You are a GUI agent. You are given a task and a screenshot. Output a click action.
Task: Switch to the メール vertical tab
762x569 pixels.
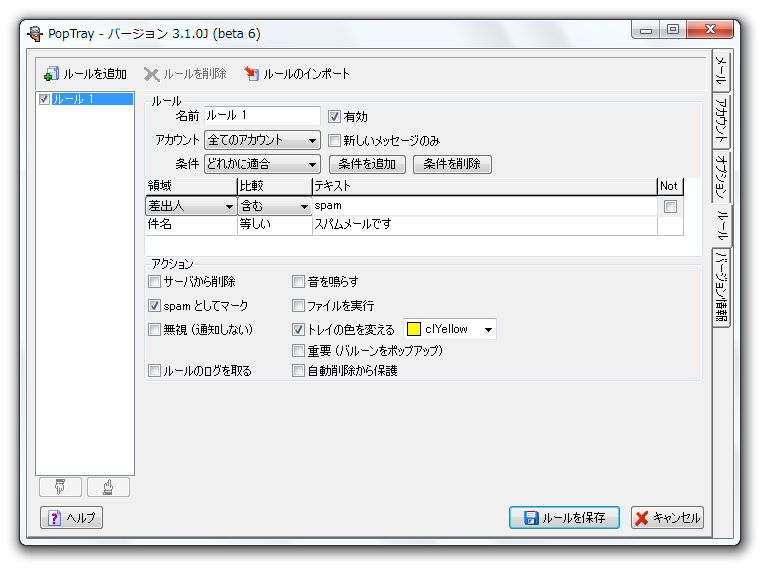pyautogui.click(x=721, y=70)
